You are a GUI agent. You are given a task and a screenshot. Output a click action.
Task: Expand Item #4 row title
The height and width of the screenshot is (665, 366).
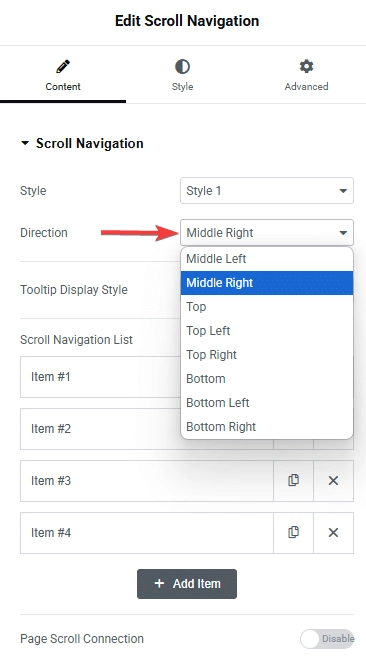147,533
